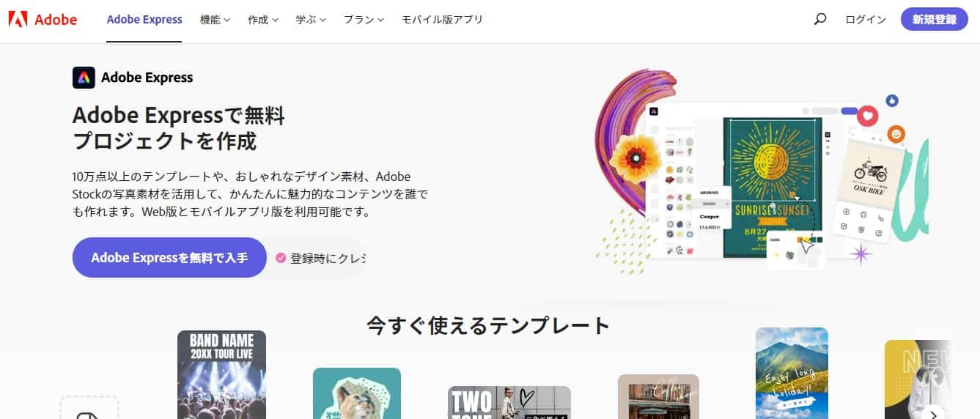Open the プラン menu
The image size is (980, 419).
tap(364, 20)
